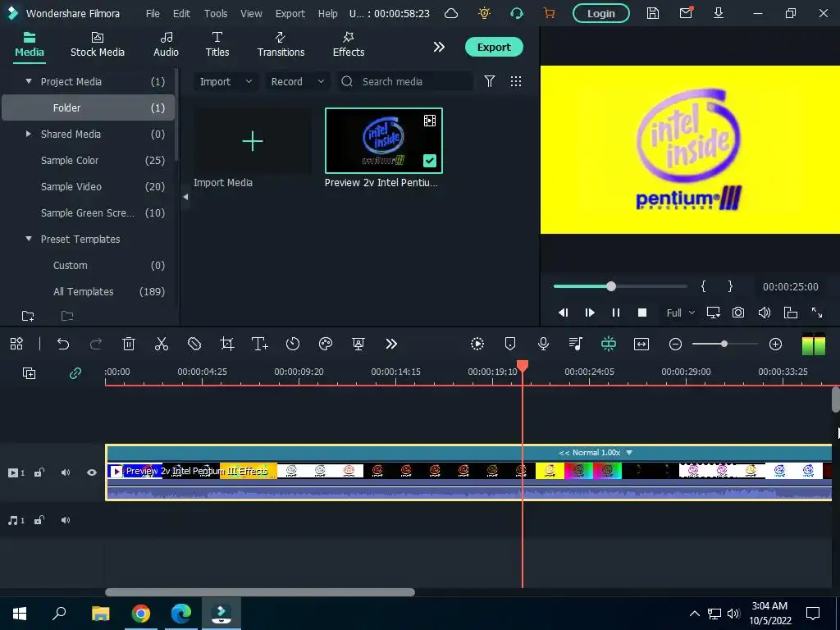Open the Tools menu

pyautogui.click(x=216, y=13)
